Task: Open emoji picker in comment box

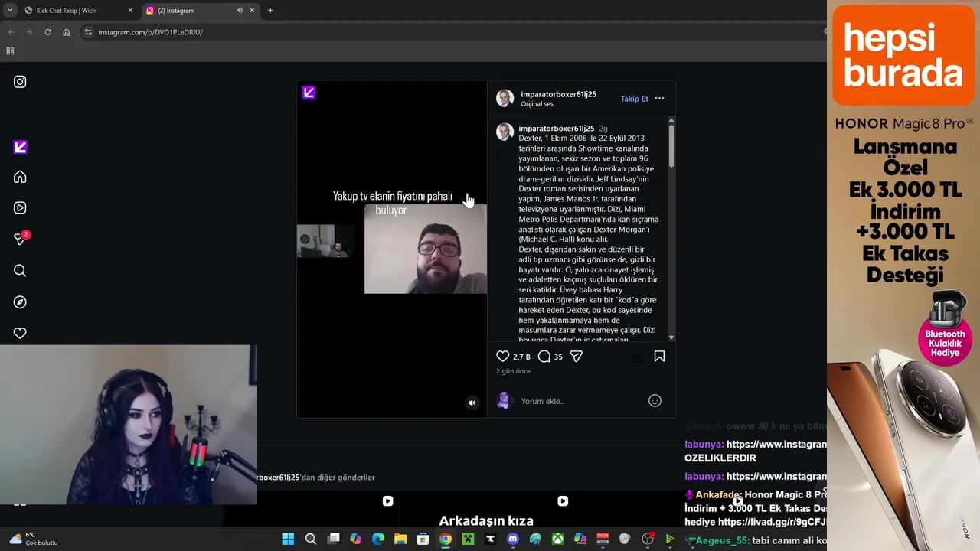Action: click(x=655, y=401)
